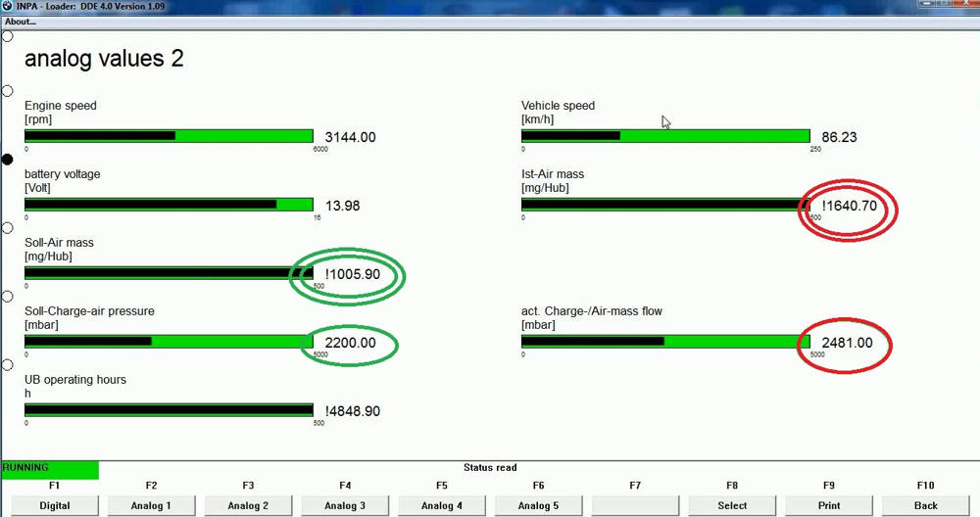Select the radio circle beside Soll-Charge-air pressure
980x517 pixels.
pos(8,296)
